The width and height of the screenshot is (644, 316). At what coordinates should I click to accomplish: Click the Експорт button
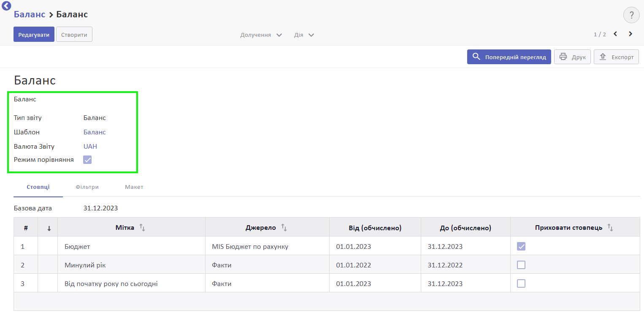coord(616,57)
